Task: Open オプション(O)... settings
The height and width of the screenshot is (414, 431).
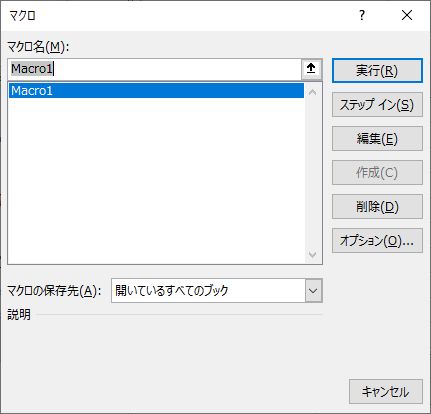Action: [377, 241]
